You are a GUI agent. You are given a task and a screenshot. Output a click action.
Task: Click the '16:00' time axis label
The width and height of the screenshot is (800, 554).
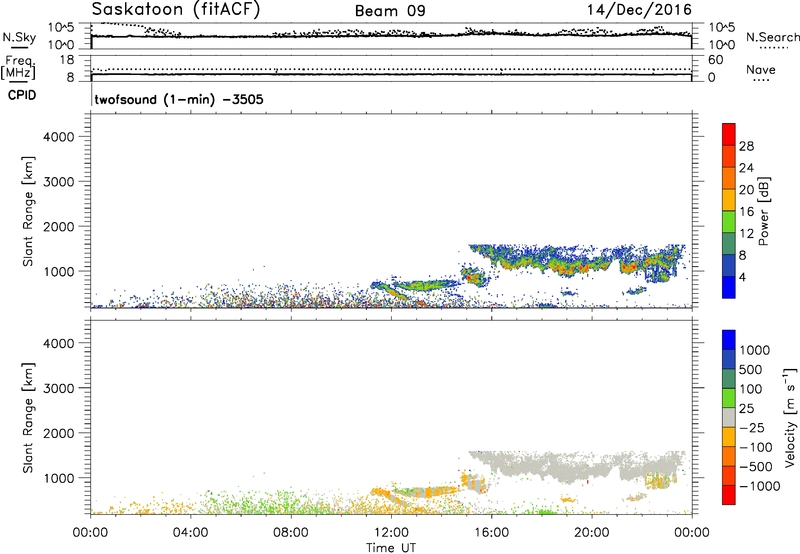tap(491, 533)
